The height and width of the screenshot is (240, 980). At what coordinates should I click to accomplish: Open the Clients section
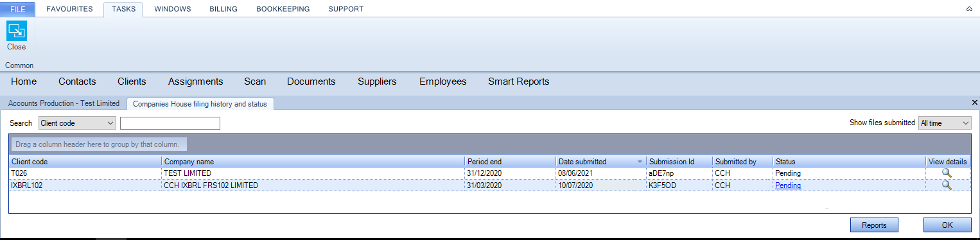132,81
